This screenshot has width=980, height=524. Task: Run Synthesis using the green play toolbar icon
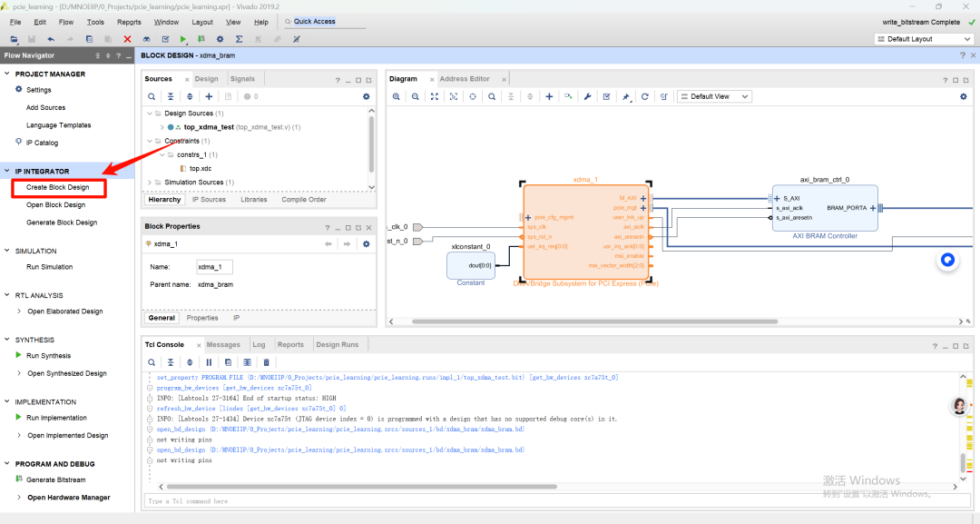184,39
